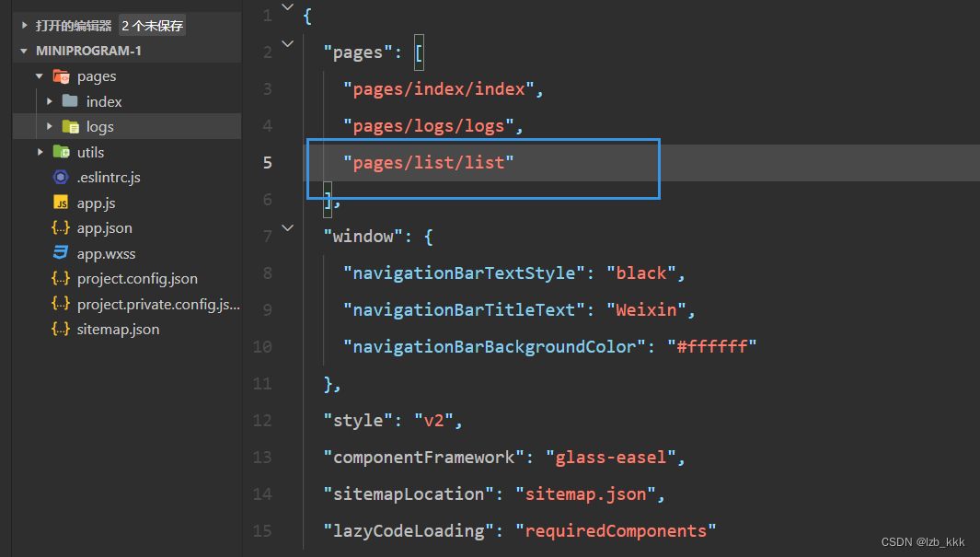Screen dimensions: 980x557
Task: Click the "style" key
Action: 358,421
